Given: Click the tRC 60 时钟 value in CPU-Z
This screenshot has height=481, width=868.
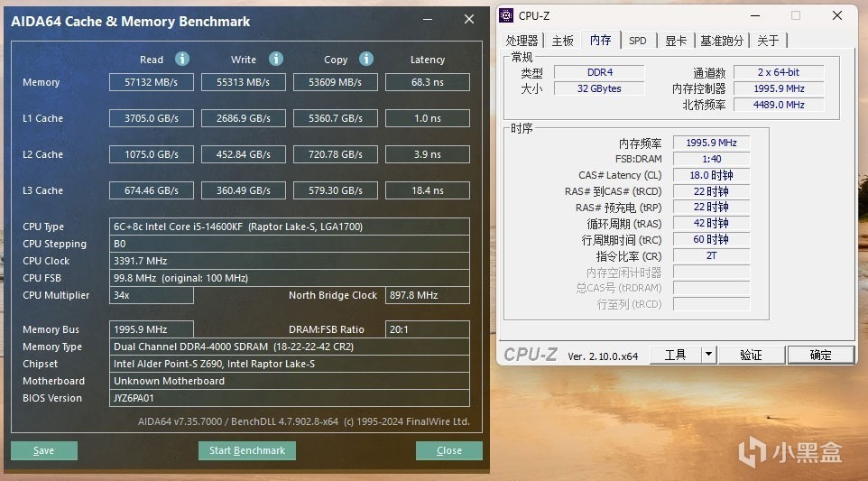Looking at the screenshot, I should [711, 239].
